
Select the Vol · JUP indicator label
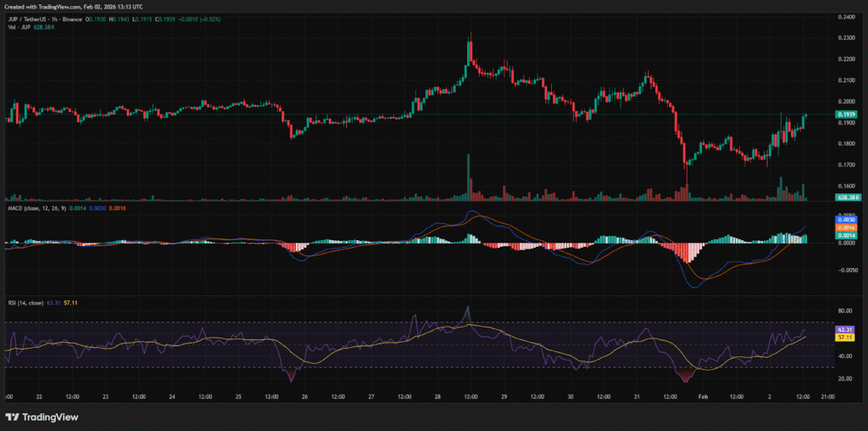pyautogui.click(x=20, y=27)
